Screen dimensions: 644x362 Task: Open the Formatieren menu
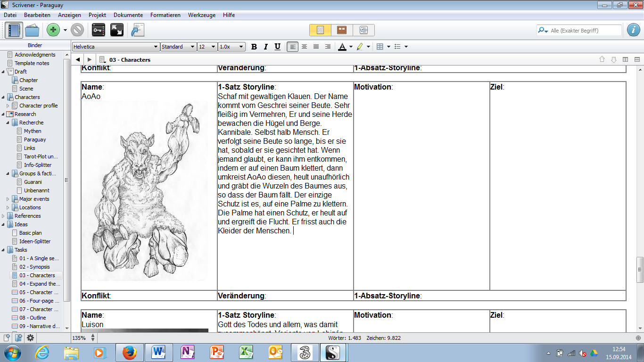coord(165,15)
